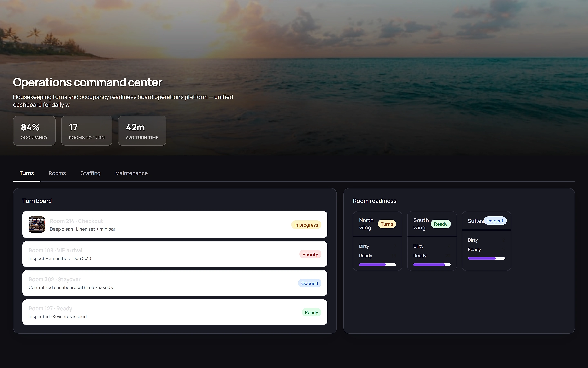588x368 pixels.
Task: Open the South wing readiness card
Action: pos(432,241)
